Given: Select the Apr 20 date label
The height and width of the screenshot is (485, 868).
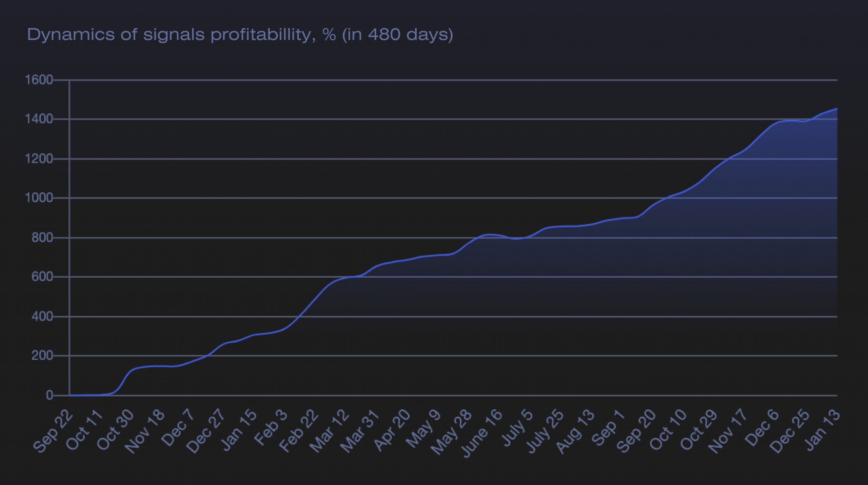Looking at the screenshot, I should click(x=392, y=430).
